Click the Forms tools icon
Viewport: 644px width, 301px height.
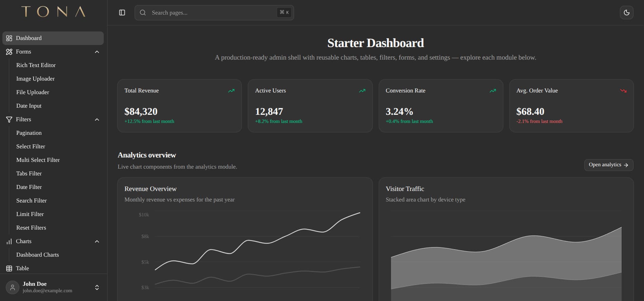coord(9,52)
